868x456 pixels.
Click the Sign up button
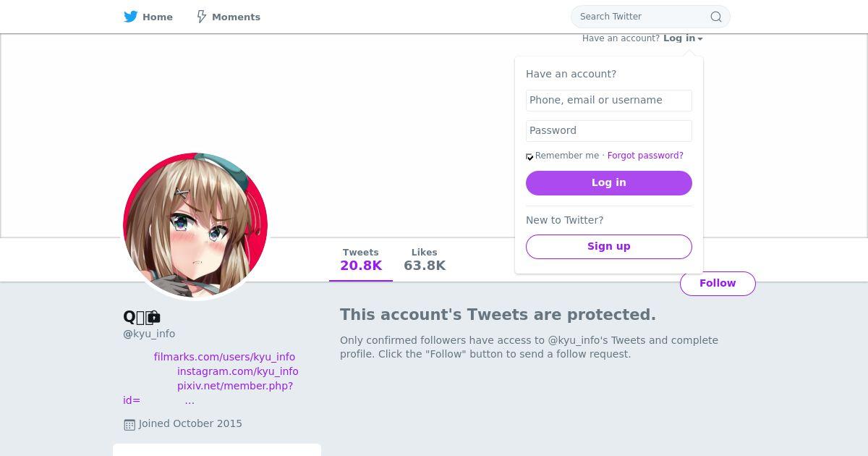(609, 247)
